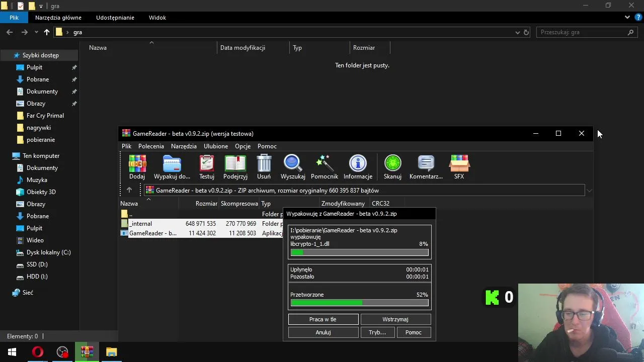Image resolution: width=644 pixels, height=362 pixels.
Task: Click the Wyszukaj magnifier icon
Action: (x=293, y=167)
